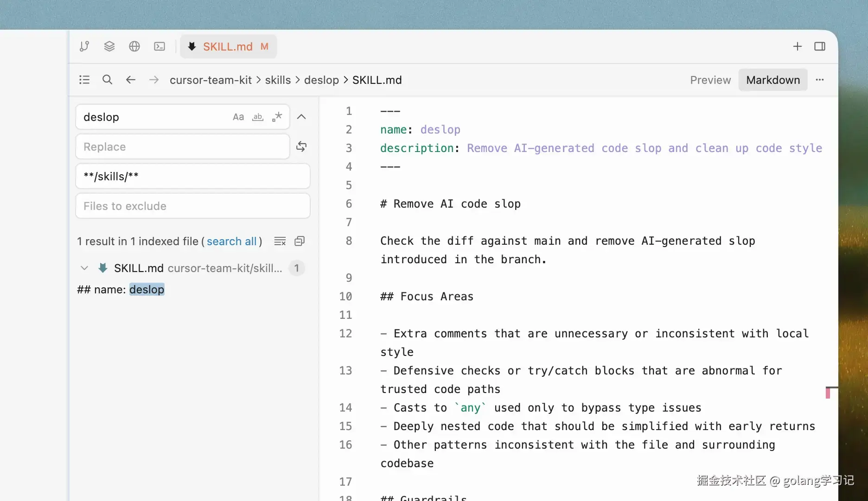Toggle regular expression search option
Screen dimensions: 868x501
pos(277,117)
